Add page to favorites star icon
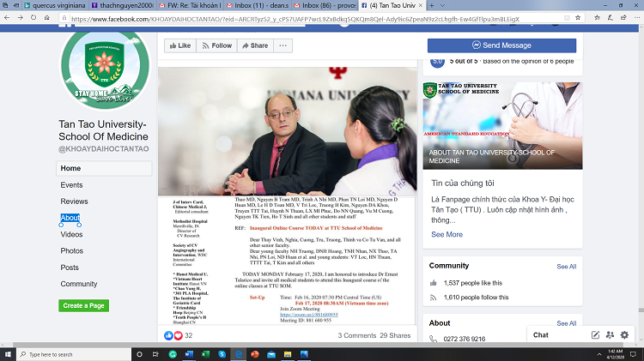This screenshot has height=361, width=644. click(x=578, y=18)
